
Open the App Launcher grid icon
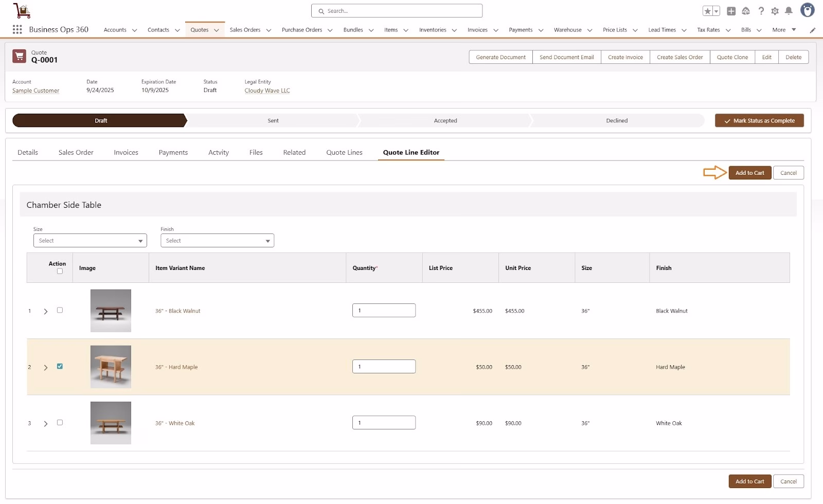pyautogui.click(x=17, y=30)
